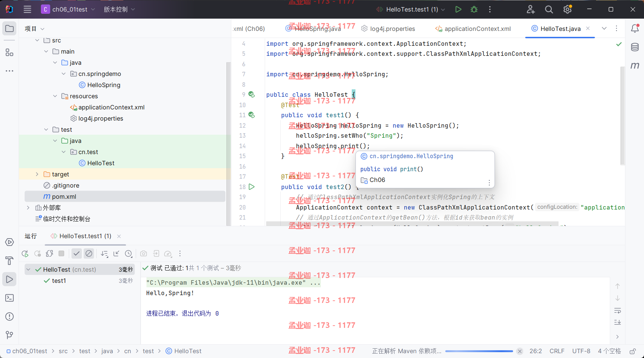Open the Problems tool window
The width and height of the screenshot is (644, 358).
tap(10, 317)
